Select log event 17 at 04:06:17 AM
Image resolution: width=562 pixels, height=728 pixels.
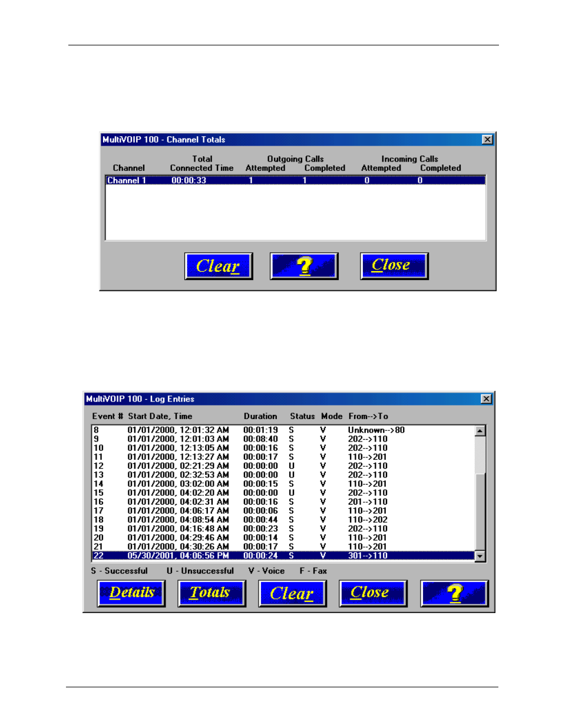pyautogui.click(x=283, y=511)
